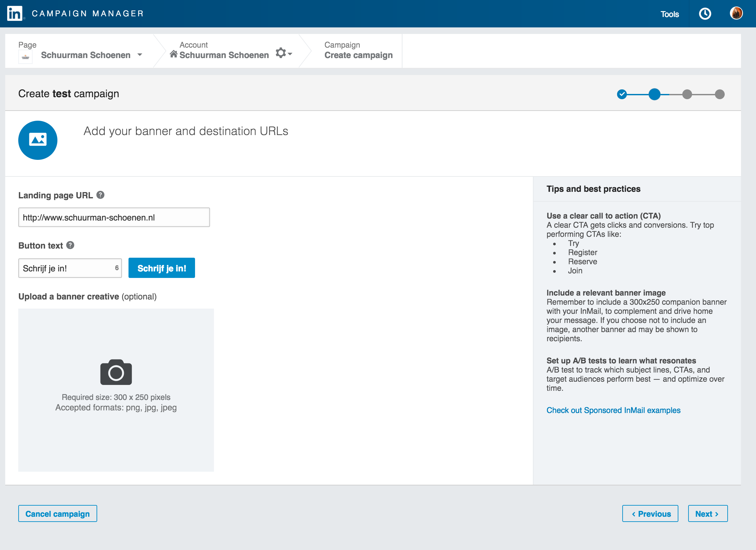This screenshot has width=756, height=550.
Task: Click the Button text input field
Action: 67,268
